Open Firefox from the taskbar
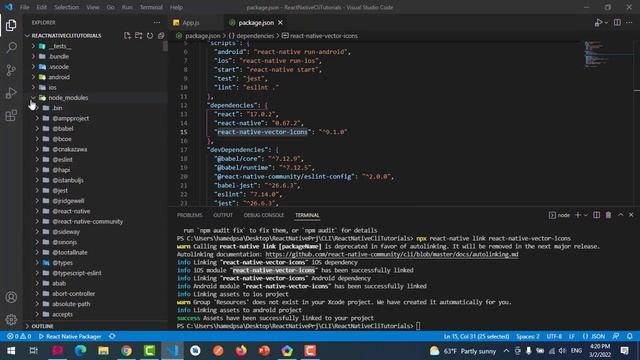Screen dimensions: 640x360 point(241,351)
